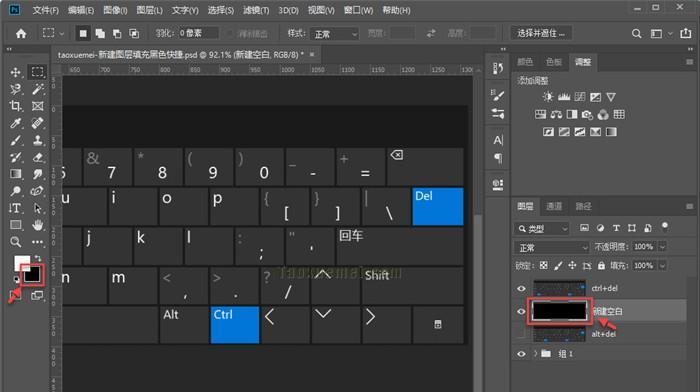Image resolution: width=700 pixels, height=392 pixels.
Task: Select the Frame tool
Action: [38, 106]
